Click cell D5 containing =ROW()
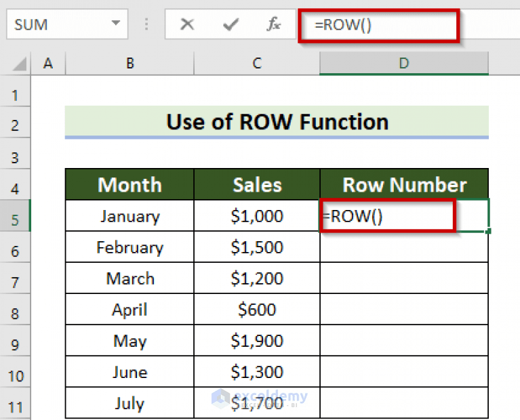The image size is (520, 420). pyautogui.click(x=404, y=215)
